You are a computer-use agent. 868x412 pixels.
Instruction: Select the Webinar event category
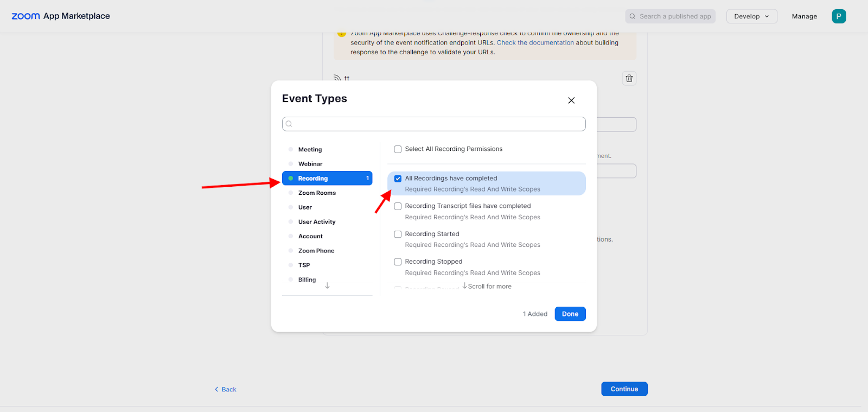click(327, 164)
